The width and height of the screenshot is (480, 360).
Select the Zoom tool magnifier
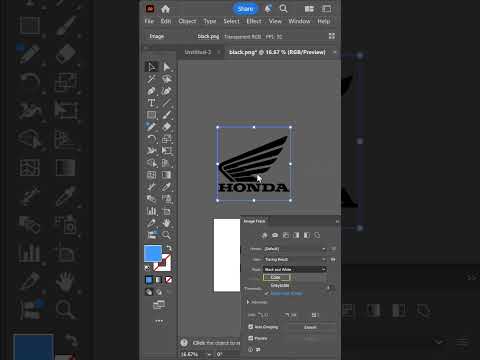click(167, 235)
